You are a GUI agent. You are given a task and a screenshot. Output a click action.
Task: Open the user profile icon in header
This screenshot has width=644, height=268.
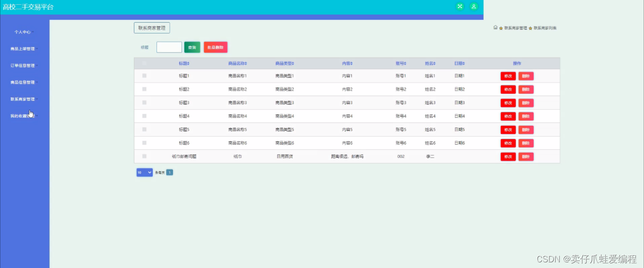(474, 7)
